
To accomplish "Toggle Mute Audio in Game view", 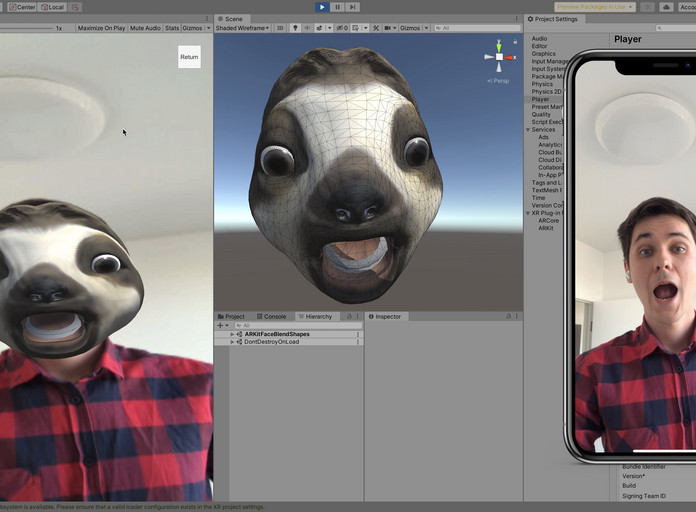I will pyautogui.click(x=145, y=28).
